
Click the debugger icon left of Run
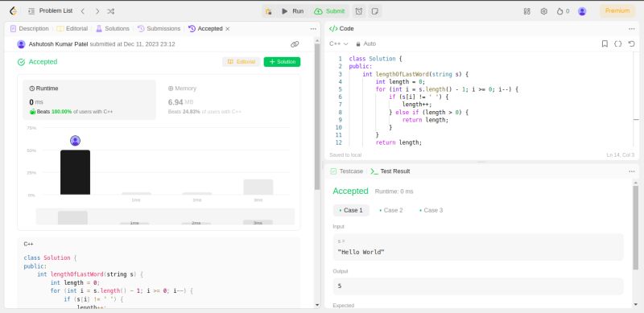click(268, 11)
